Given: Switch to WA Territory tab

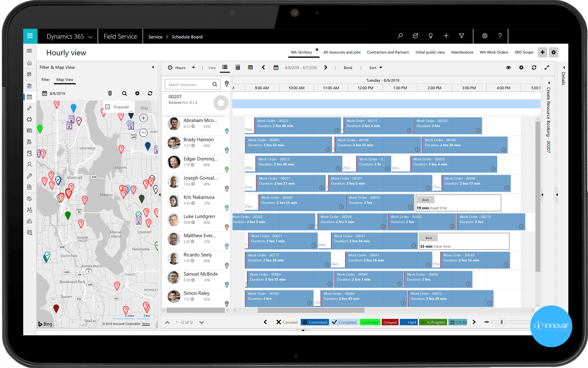Looking at the screenshot, I should pos(301,52).
